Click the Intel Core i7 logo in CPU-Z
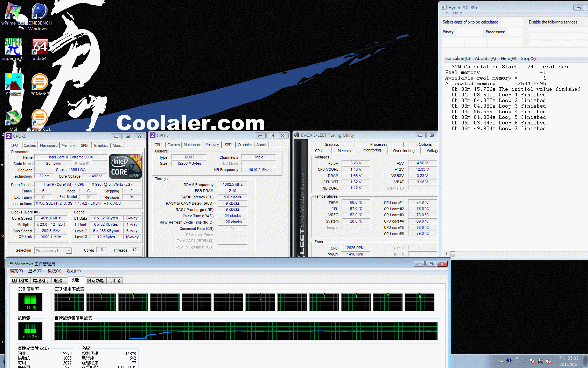Image resolution: width=588 pixels, height=368 pixels. [x=125, y=166]
